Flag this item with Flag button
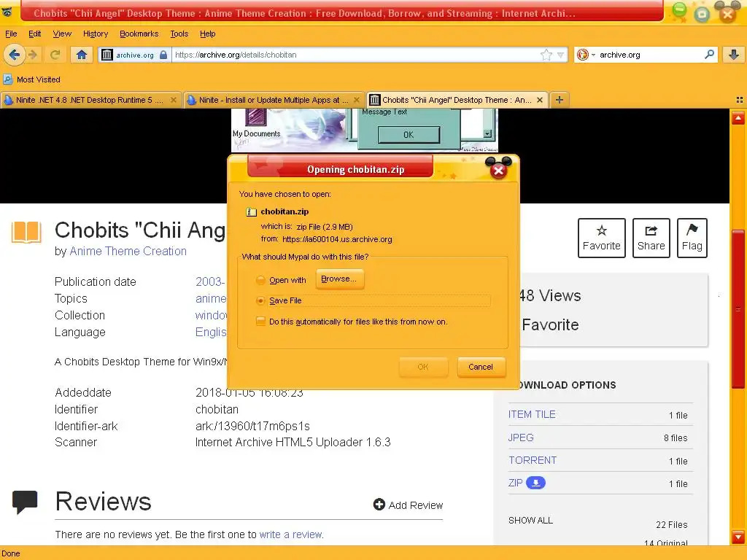The width and height of the screenshot is (747, 560). [692, 238]
